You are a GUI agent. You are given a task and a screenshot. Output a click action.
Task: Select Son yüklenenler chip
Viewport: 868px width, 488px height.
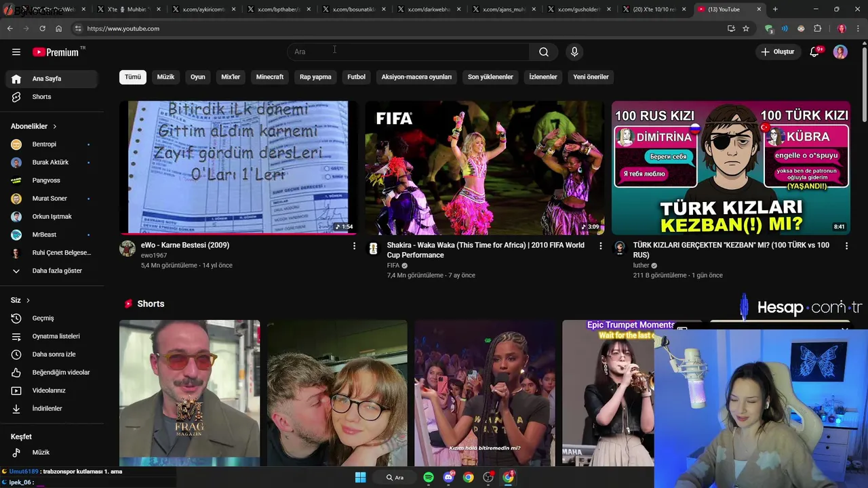pyautogui.click(x=490, y=77)
